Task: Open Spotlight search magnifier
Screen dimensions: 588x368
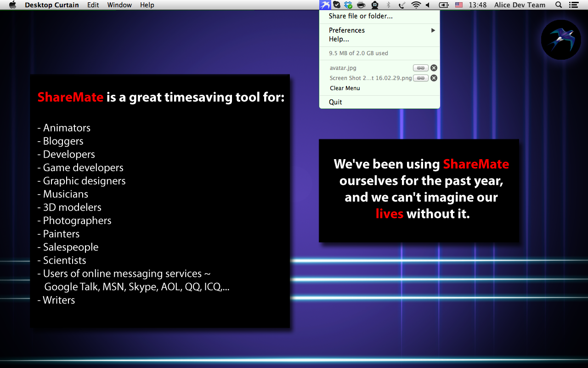Action: pyautogui.click(x=559, y=5)
